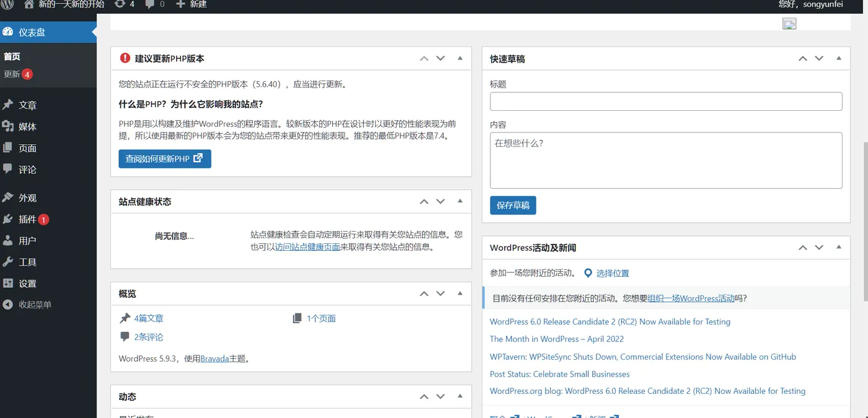868x418 pixels.
Task: Collapse the 概览 panel
Action: pos(460,294)
